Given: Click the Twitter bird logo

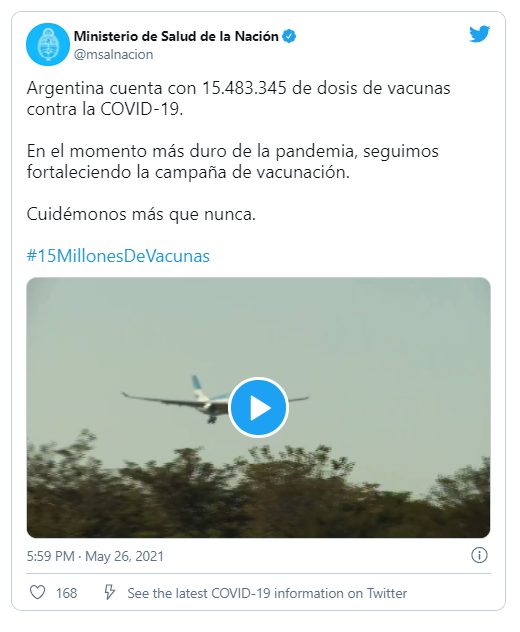Looking at the screenshot, I should pos(479,34).
